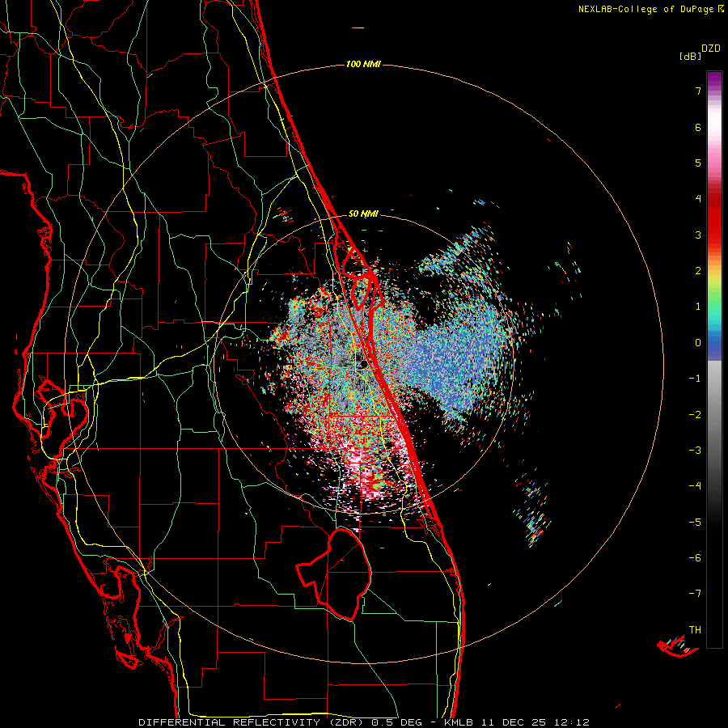Image resolution: width=728 pixels, height=728 pixels.
Task: Click the 50 NMI range ring label
Action: [363, 214]
